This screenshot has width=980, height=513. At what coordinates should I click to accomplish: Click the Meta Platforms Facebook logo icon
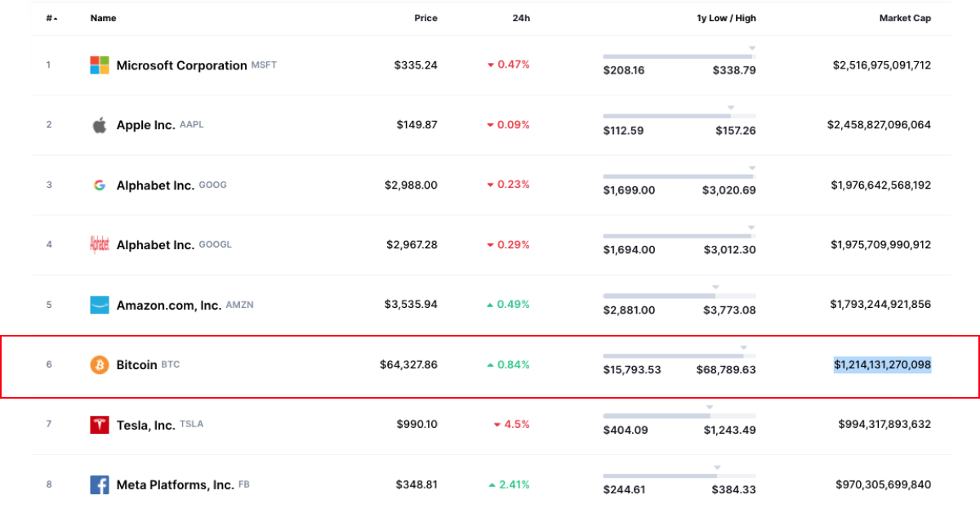[x=99, y=485]
